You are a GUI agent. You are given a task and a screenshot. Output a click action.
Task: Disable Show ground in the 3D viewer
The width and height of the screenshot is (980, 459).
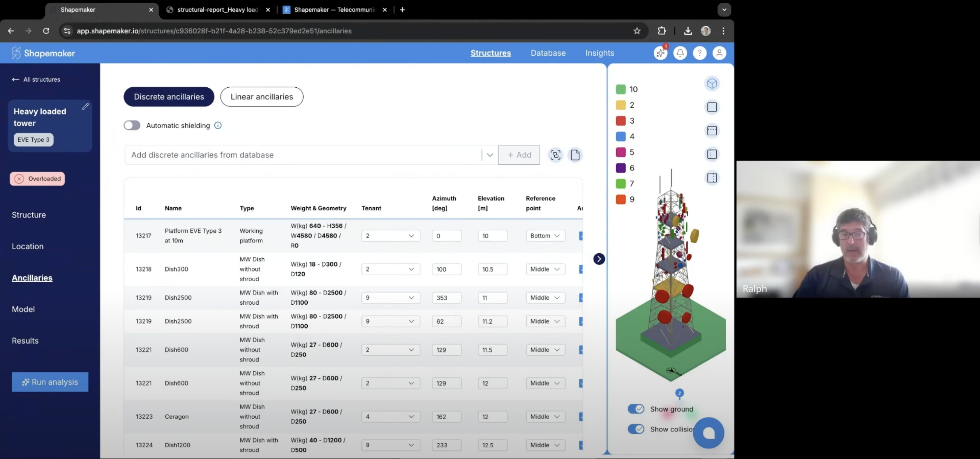tap(637, 409)
